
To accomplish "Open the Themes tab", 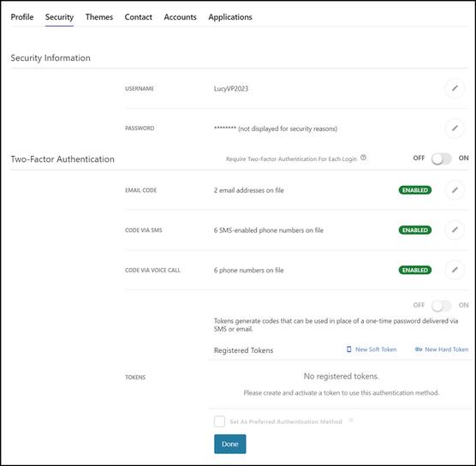I will (99, 17).
